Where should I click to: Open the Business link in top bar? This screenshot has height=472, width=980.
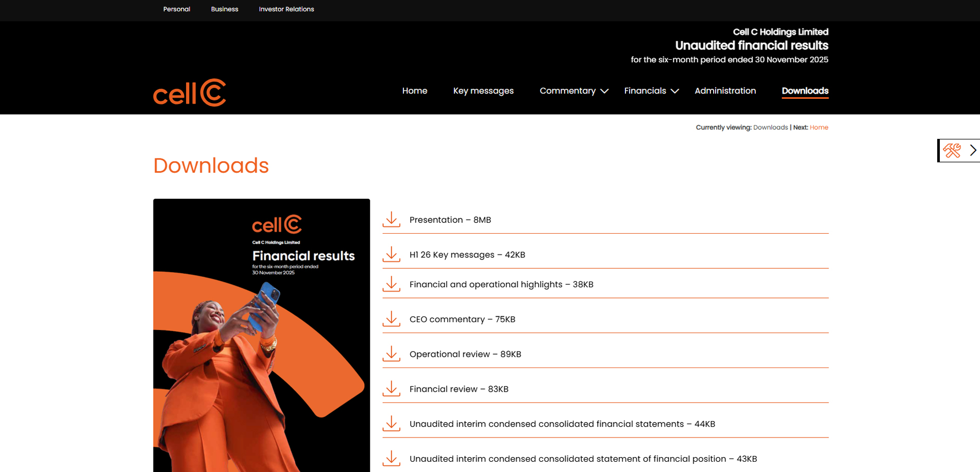click(225, 9)
